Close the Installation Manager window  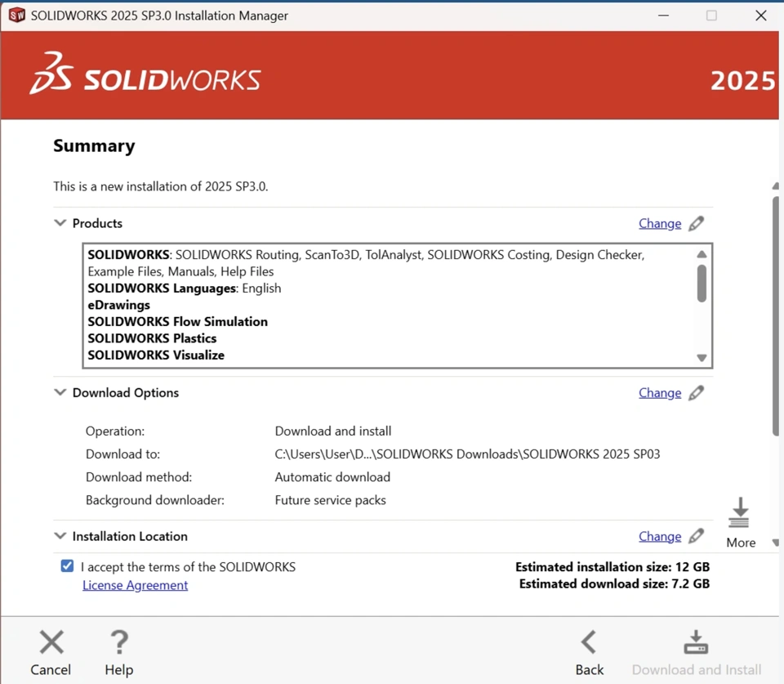pyautogui.click(x=761, y=16)
